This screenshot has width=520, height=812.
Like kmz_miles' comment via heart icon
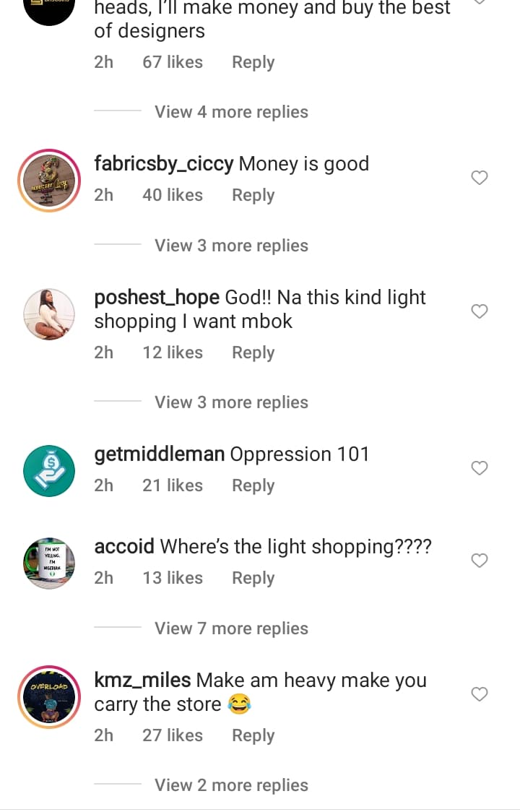[479, 694]
